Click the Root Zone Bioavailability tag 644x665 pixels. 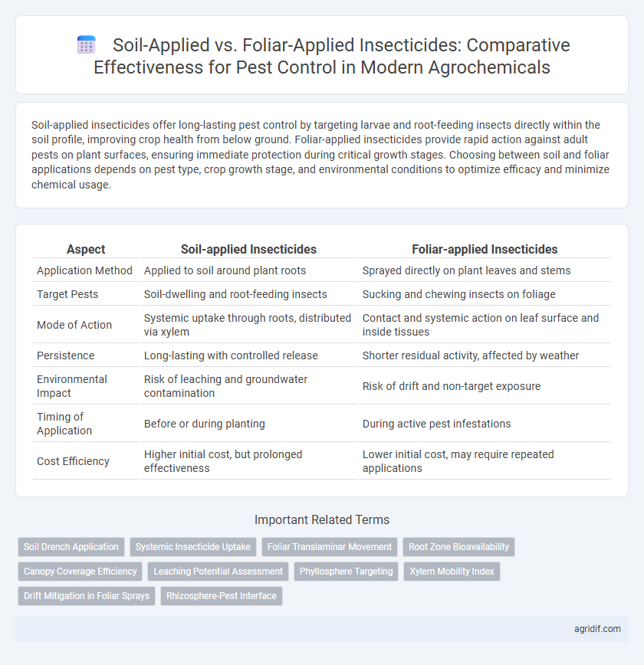(459, 547)
